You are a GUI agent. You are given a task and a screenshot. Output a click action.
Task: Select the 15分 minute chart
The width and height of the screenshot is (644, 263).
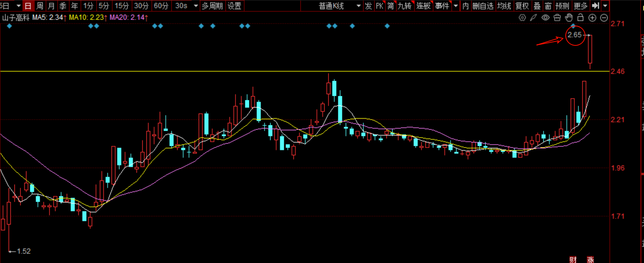(122, 6)
